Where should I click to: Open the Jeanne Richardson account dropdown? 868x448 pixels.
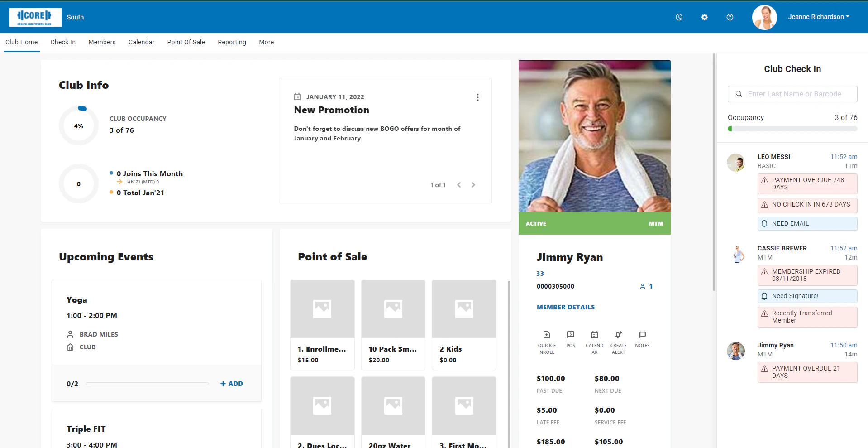(818, 17)
